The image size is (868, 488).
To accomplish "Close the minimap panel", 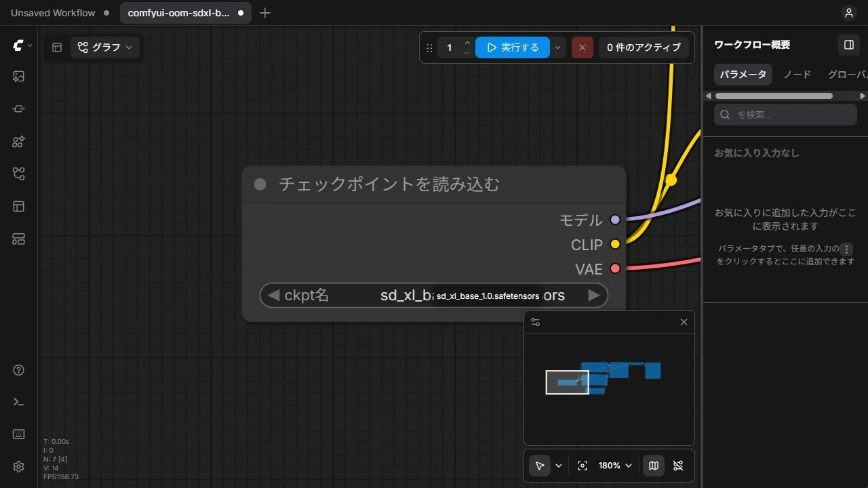I will pos(684,322).
